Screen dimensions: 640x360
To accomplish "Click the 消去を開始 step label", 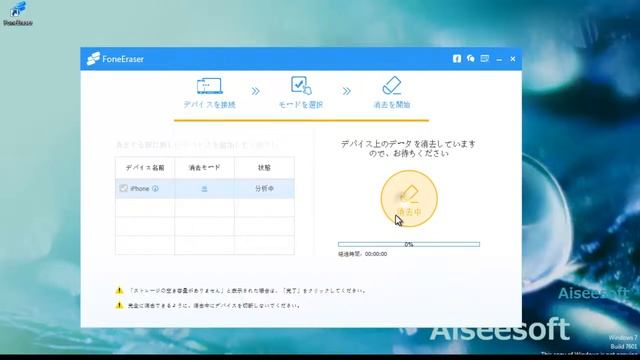I will point(392,104).
